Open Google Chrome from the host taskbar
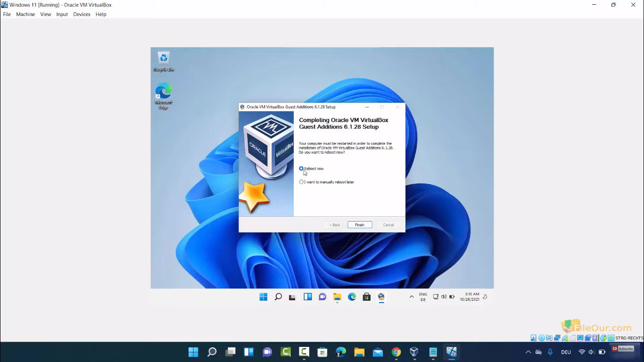The height and width of the screenshot is (362, 644). point(396,352)
